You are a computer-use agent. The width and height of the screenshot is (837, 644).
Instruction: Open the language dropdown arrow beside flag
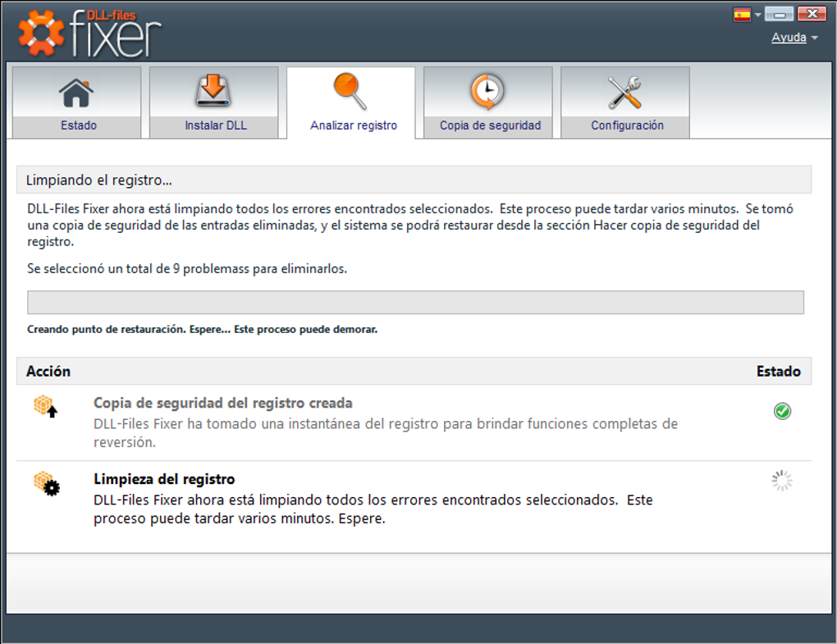(x=757, y=15)
